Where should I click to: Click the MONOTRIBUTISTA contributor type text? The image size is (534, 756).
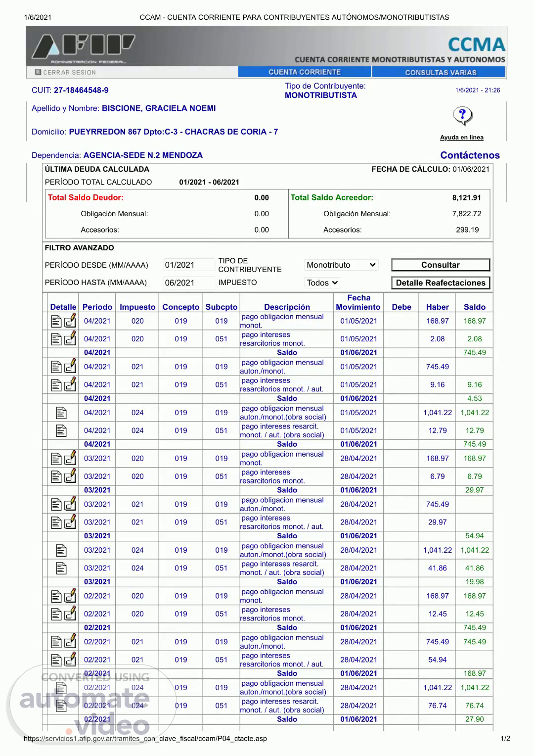(x=321, y=95)
